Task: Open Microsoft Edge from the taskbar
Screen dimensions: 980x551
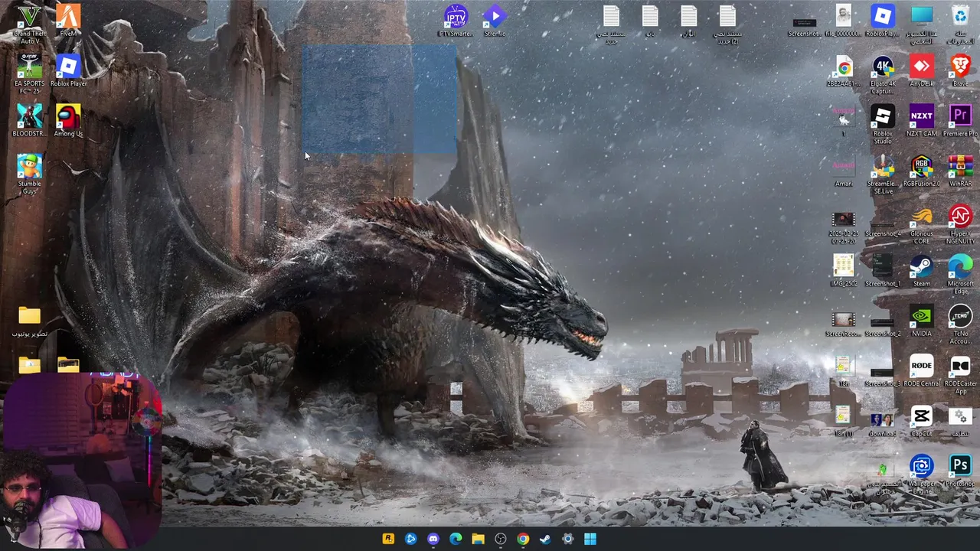Action: coord(456,539)
